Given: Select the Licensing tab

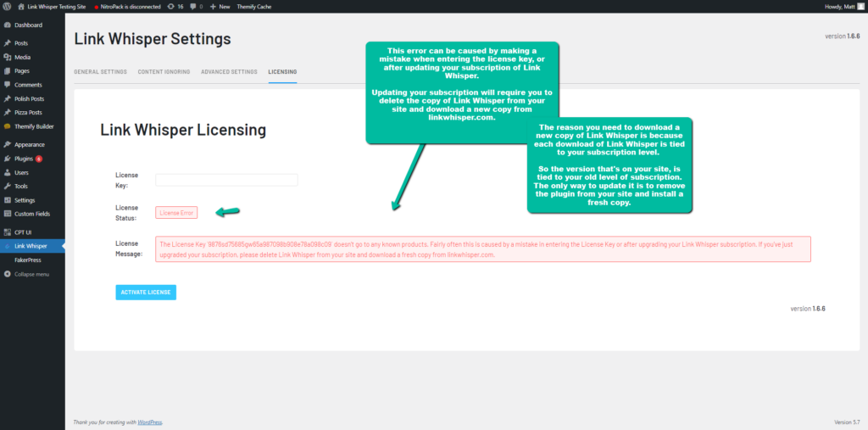Looking at the screenshot, I should (x=282, y=72).
